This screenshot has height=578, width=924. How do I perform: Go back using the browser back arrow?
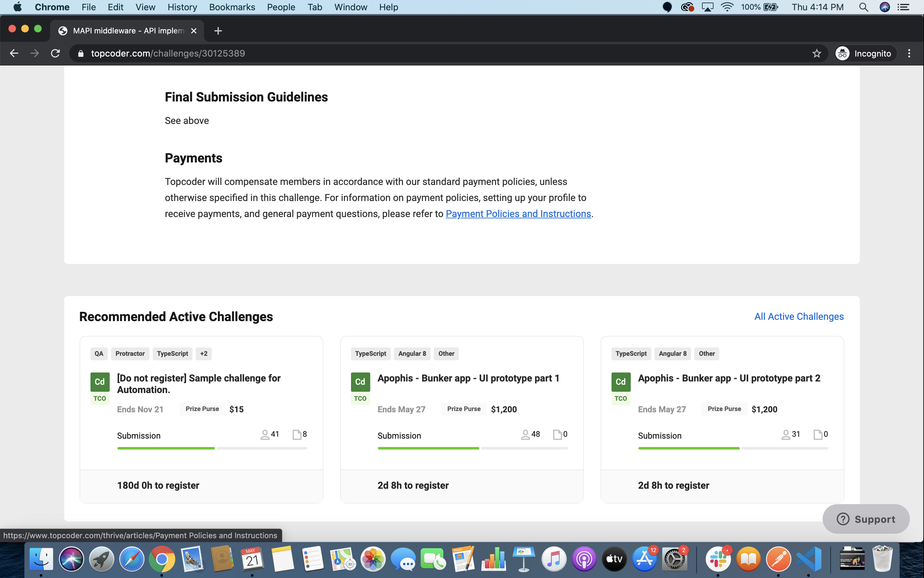(x=14, y=54)
